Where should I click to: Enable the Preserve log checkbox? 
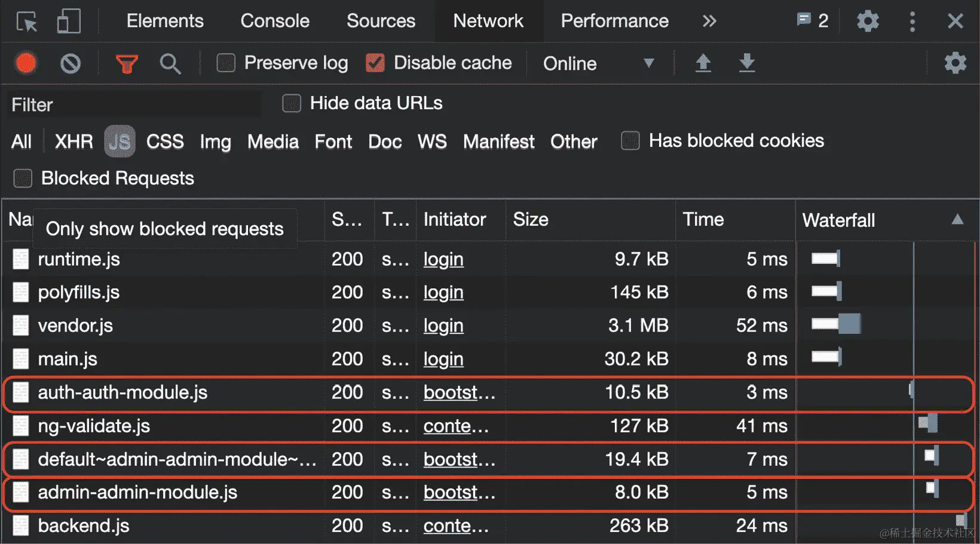click(x=226, y=63)
